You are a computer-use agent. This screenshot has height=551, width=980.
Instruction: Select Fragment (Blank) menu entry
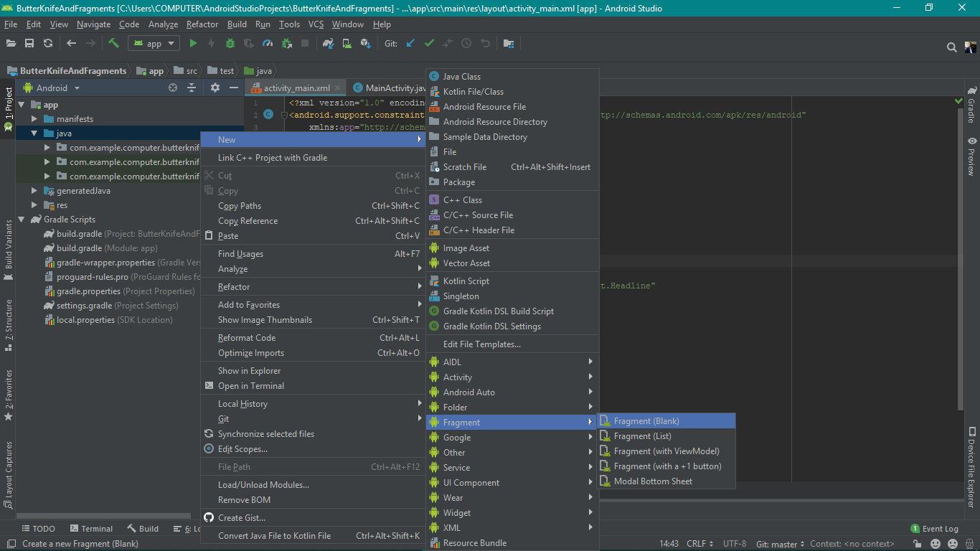coord(666,421)
